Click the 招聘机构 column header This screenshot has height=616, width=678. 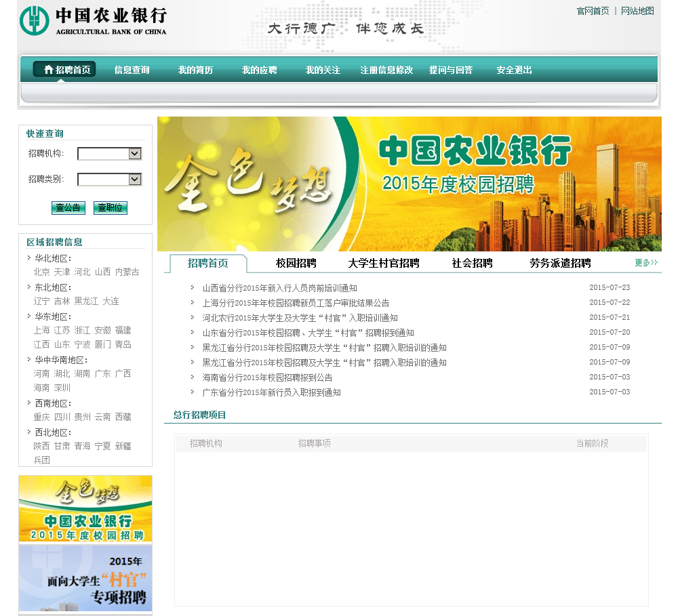[206, 443]
